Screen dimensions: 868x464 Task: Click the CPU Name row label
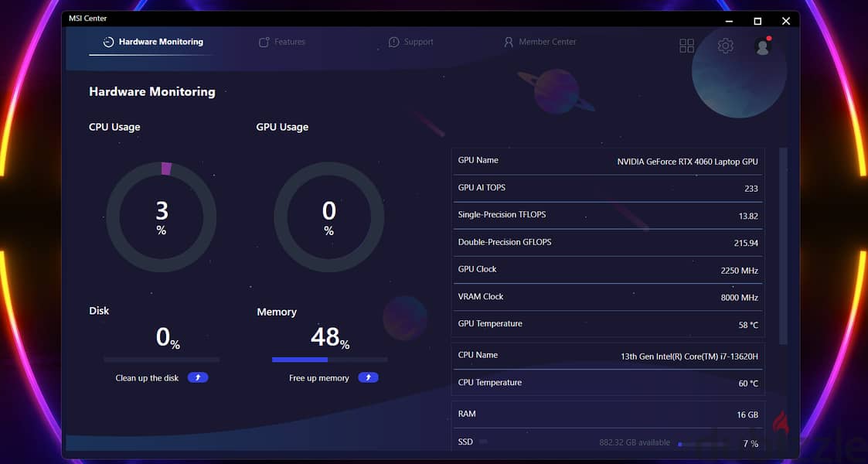pos(478,355)
